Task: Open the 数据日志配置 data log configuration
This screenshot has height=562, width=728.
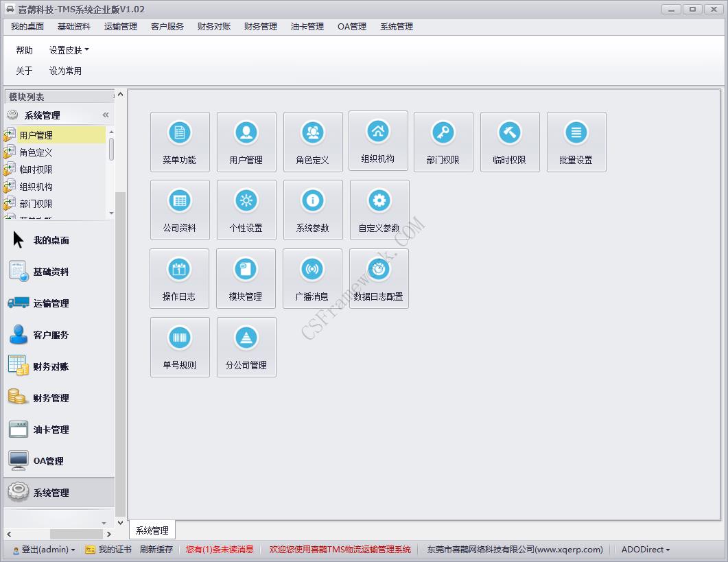Action: (x=378, y=279)
